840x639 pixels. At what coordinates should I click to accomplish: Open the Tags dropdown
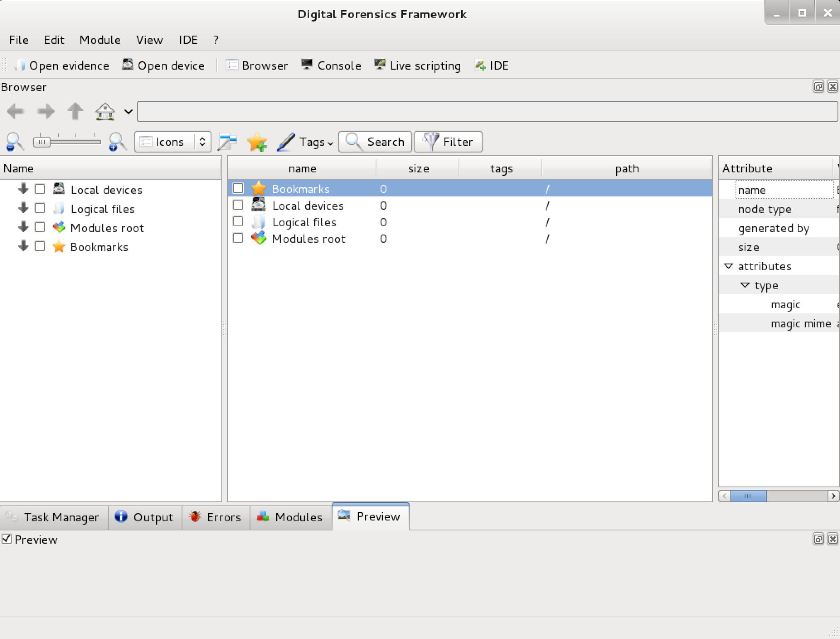[x=317, y=142]
